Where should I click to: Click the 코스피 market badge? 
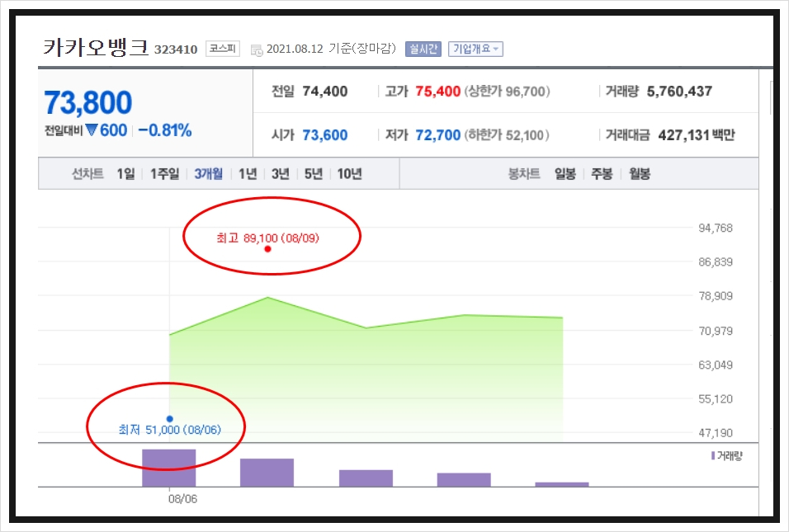(x=223, y=49)
